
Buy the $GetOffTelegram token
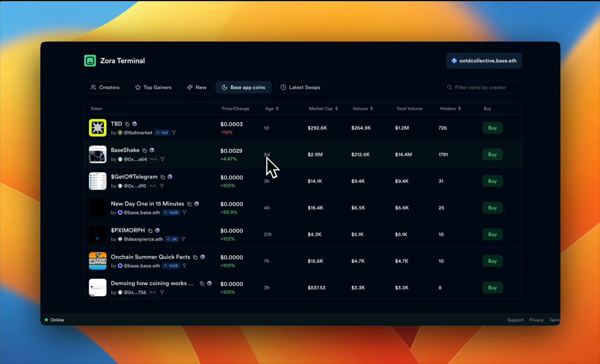[x=492, y=181]
